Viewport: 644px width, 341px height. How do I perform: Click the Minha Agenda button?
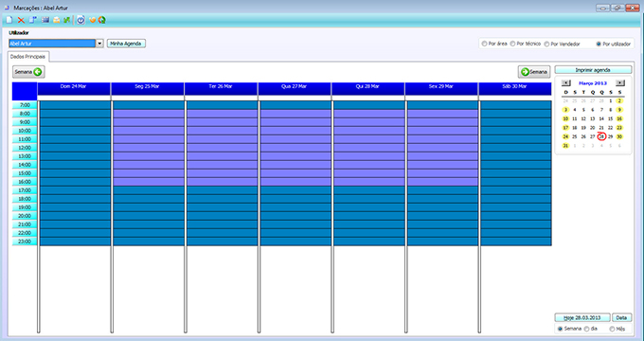[x=126, y=44]
